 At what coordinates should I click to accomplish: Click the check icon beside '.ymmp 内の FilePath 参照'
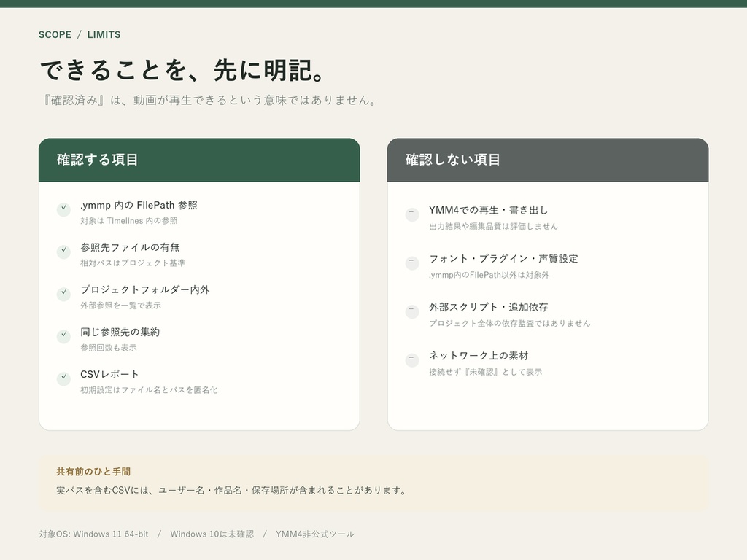pyautogui.click(x=64, y=209)
